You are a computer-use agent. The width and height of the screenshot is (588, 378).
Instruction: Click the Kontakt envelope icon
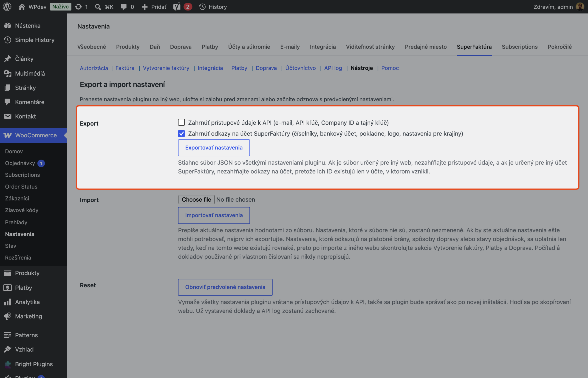tap(8, 116)
